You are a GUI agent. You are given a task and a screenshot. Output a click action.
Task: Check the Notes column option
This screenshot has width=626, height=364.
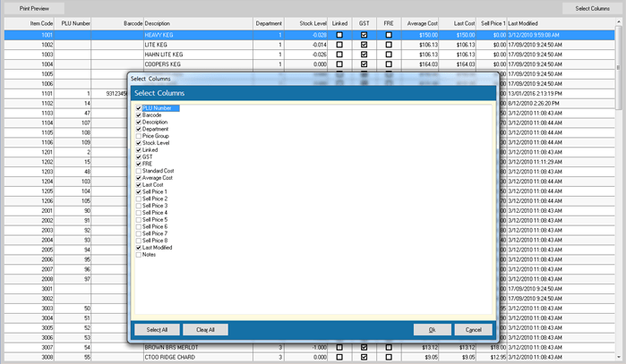click(x=138, y=254)
